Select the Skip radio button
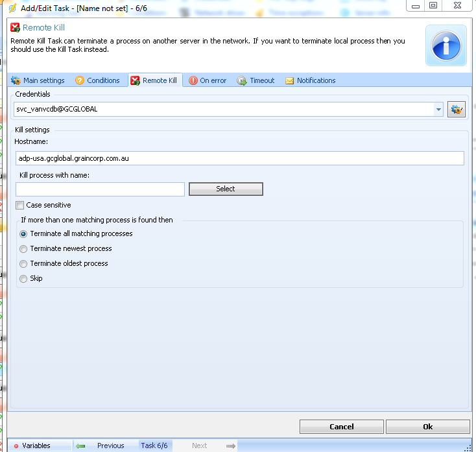The width and height of the screenshot is (476, 452). click(24, 279)
